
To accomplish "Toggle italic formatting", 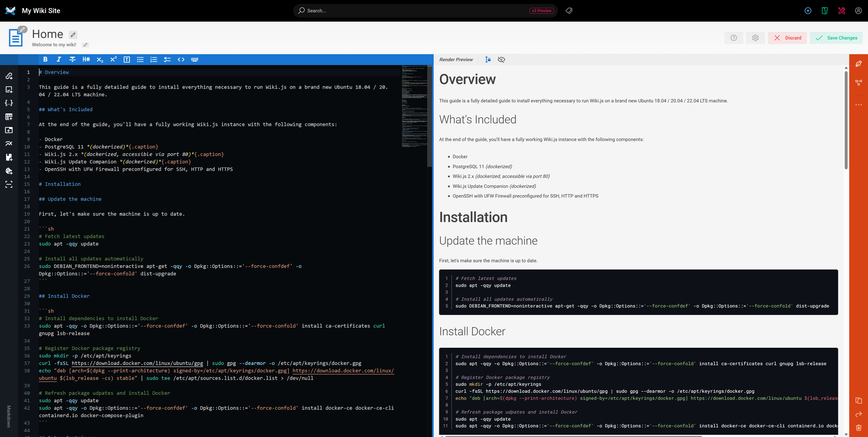I will pos(58,59).
